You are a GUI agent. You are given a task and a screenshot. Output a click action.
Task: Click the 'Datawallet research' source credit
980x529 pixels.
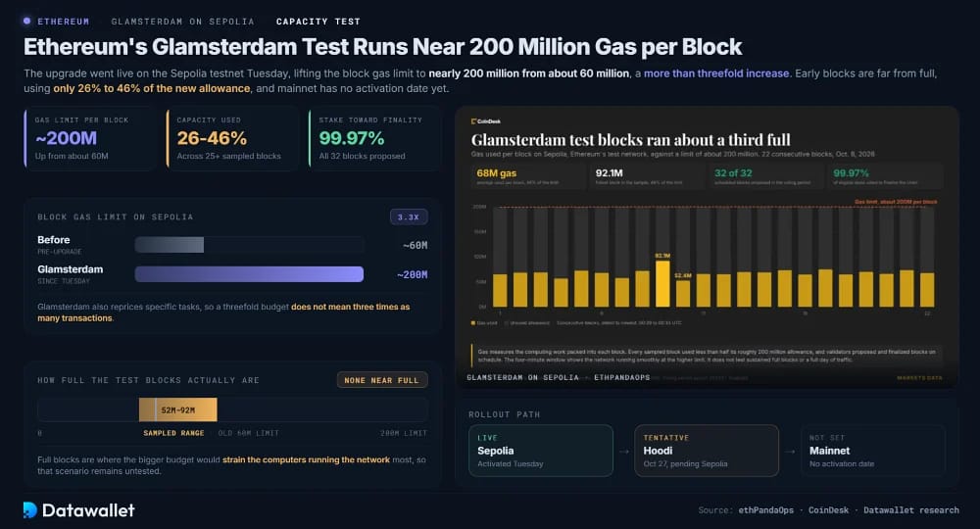point(911,510)
